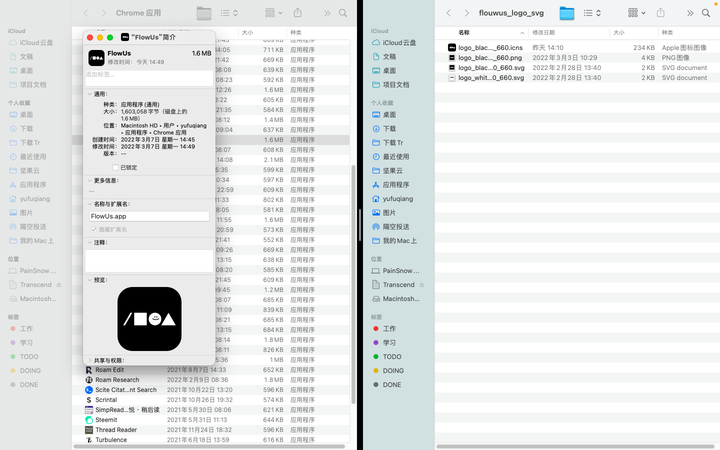The height and width of the screenshot is (450, 720).
Task: Collapse the 名称与扩展名 section
Action: [90, 204]
